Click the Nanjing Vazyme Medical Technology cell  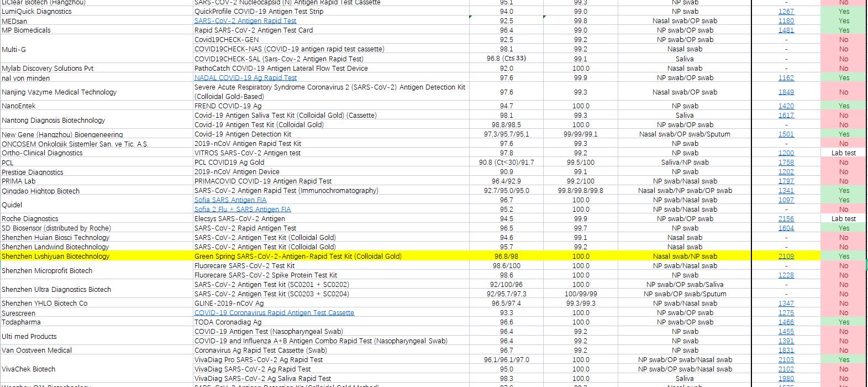pyautogui.click(x=59, y=92)
